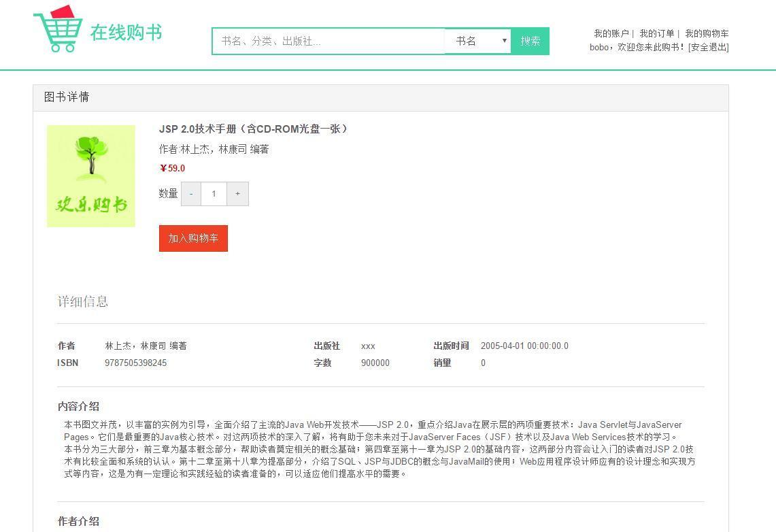Click the book title JSP 2.0技术手册
The width and height of the screenshot is (776, 532).
tap(252, 129)
